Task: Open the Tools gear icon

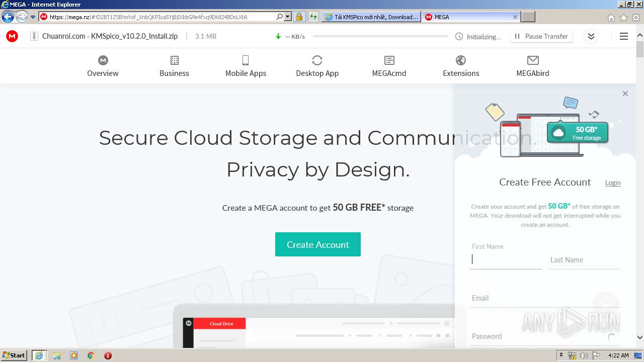Action: click(636, 18)
